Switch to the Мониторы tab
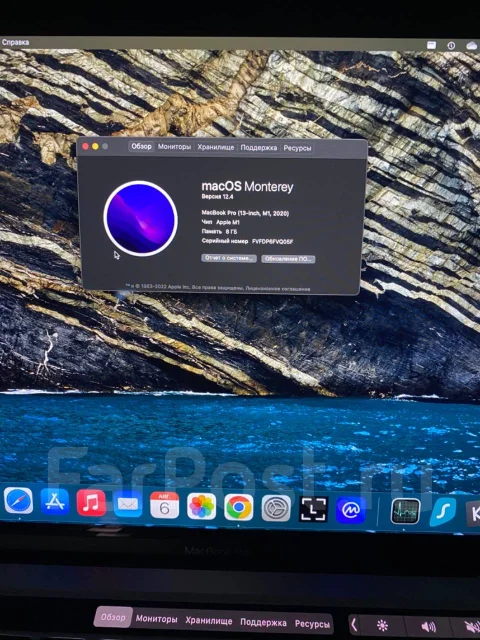Image resolution: width=480 pixels, height=640 pixels. pos(174,147)
